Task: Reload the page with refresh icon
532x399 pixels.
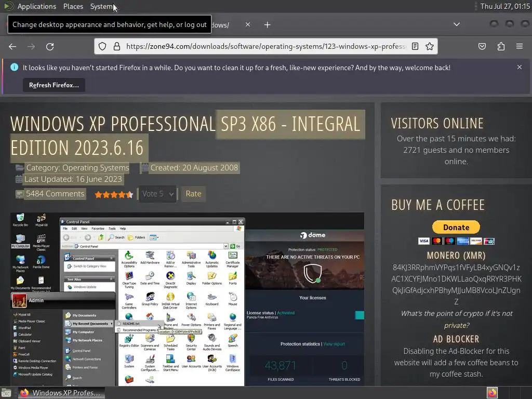Action: 50,46
